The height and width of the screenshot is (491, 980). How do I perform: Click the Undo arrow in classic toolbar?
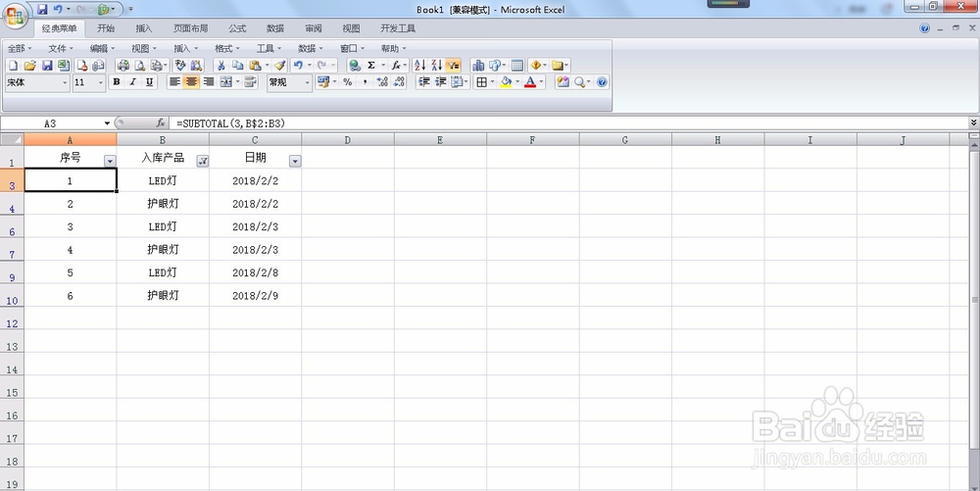coord(298,65)
